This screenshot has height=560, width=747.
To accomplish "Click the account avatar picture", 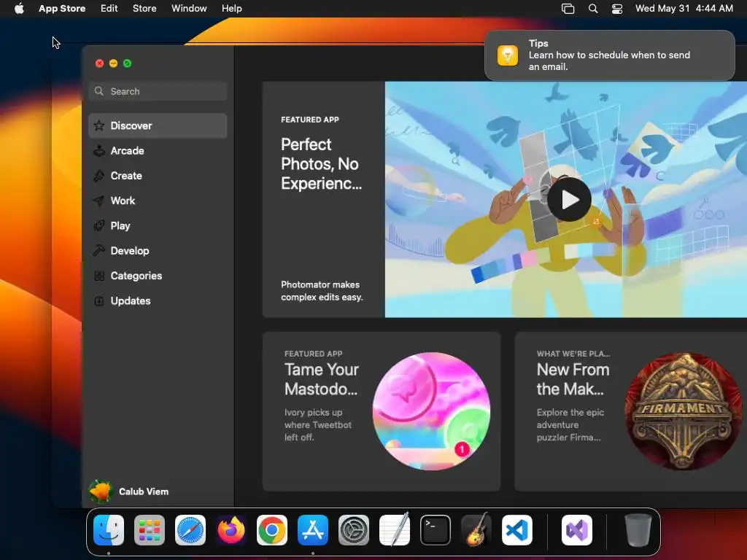I will tap(101, 491).
